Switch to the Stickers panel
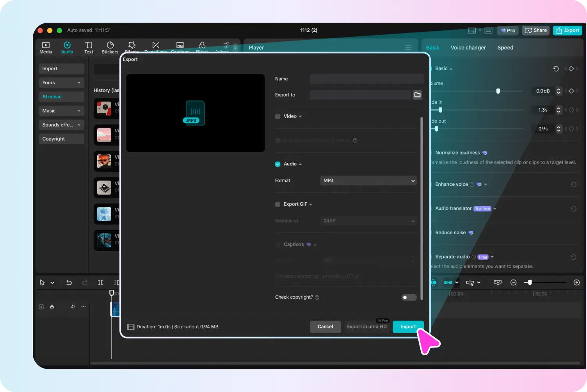 [x=110, y=47]
